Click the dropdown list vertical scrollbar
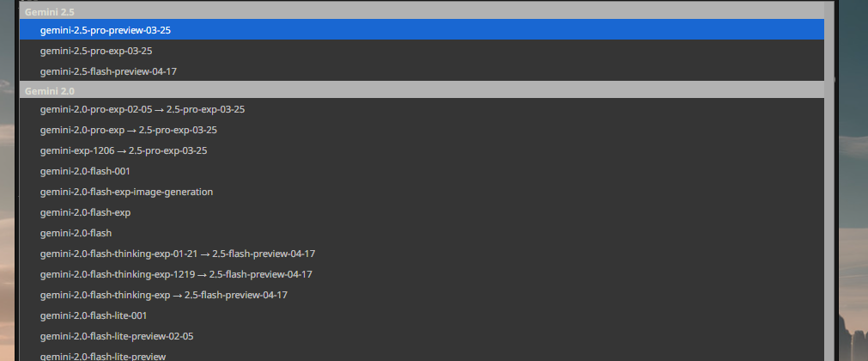The image size is (868, 361). tap(829, 181)
